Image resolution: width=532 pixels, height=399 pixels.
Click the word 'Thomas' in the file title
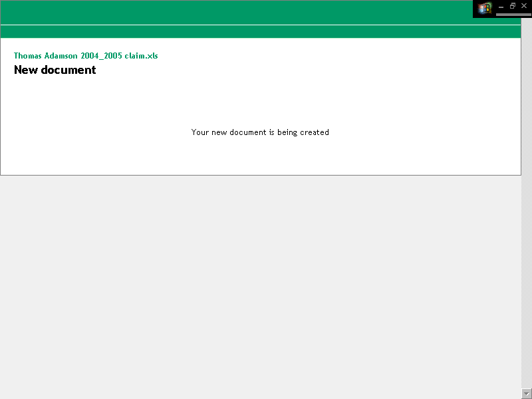click(27, 56)
